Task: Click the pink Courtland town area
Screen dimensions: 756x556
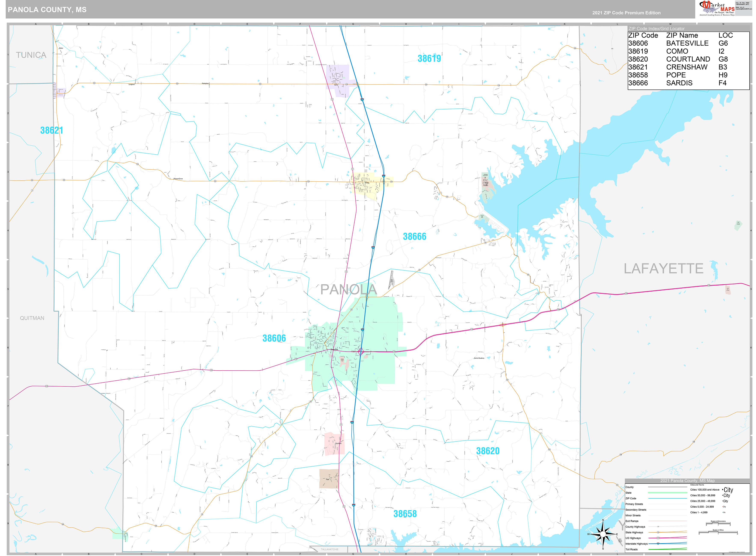Action: pyautogui.click(x=334, y=444)
